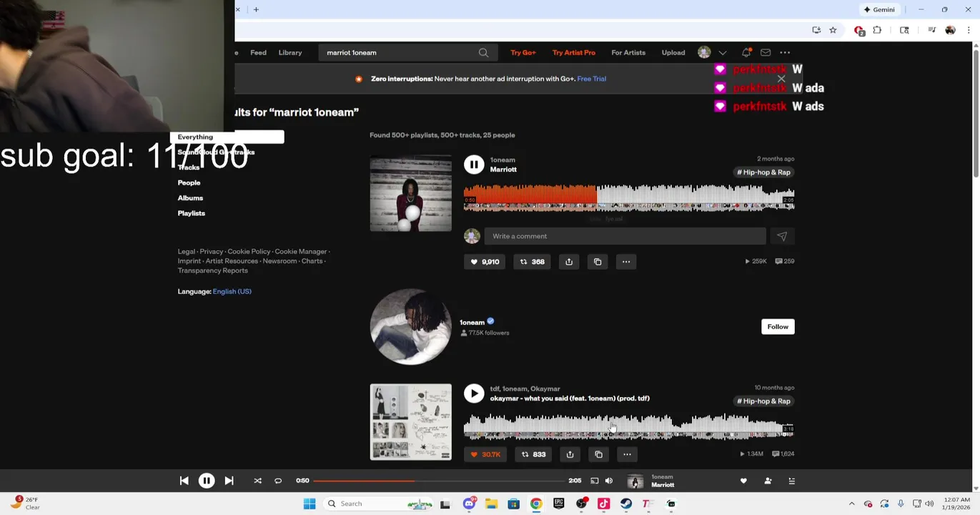Open the header three-dot more menu
The height and width of the screenshot is (515, 980).
pyautogui.click(x=785, y=52)
